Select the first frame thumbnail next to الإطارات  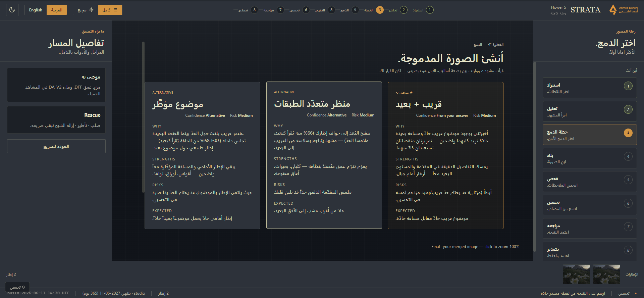click(x=606, y=274)
